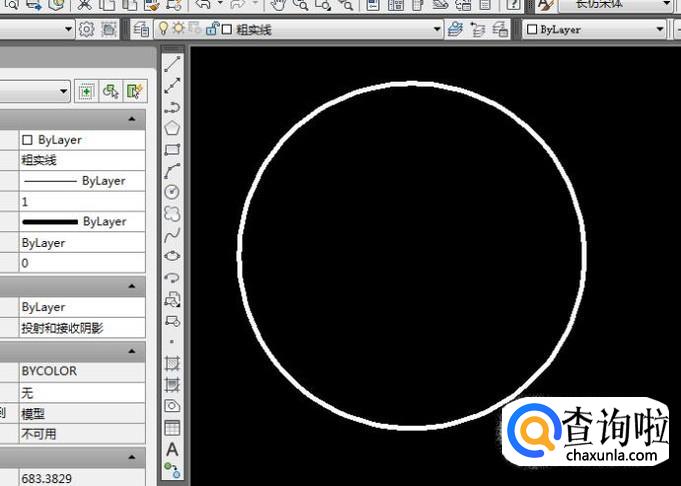Select the Rectangle tool

172,149
